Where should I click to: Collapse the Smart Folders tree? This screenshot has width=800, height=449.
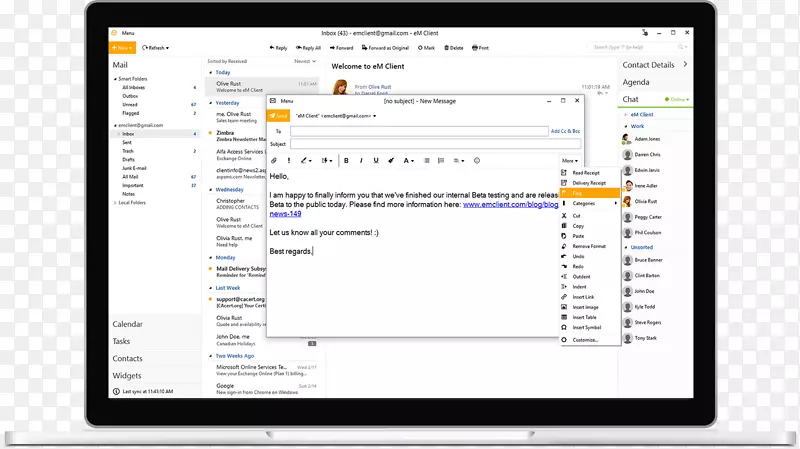pyautogui.click(x=114, y=78)
